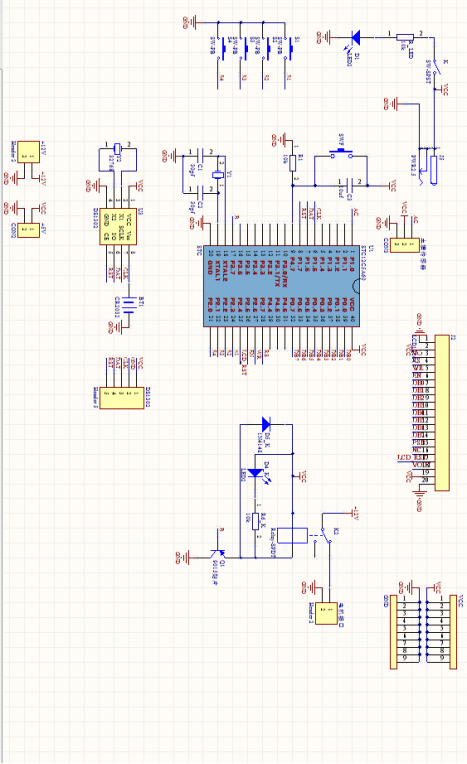467x764 pixels.
Task: Select resistor R1 10k
Action: pyautogui.click(x=292, y=163)
